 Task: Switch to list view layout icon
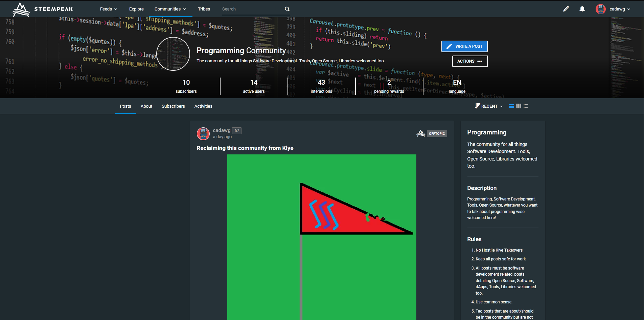[511, 106]
